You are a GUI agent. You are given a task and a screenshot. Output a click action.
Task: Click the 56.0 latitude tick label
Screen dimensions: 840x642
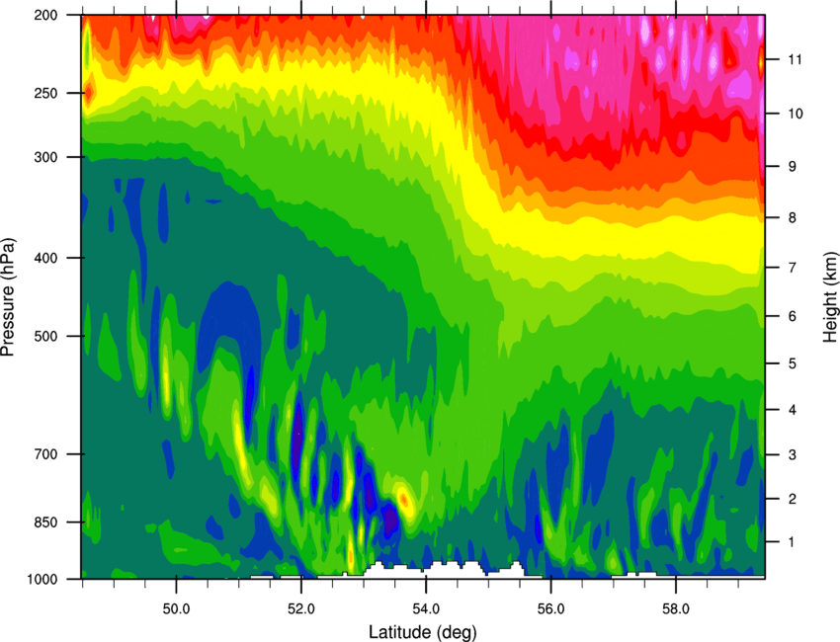pos(550,609)
